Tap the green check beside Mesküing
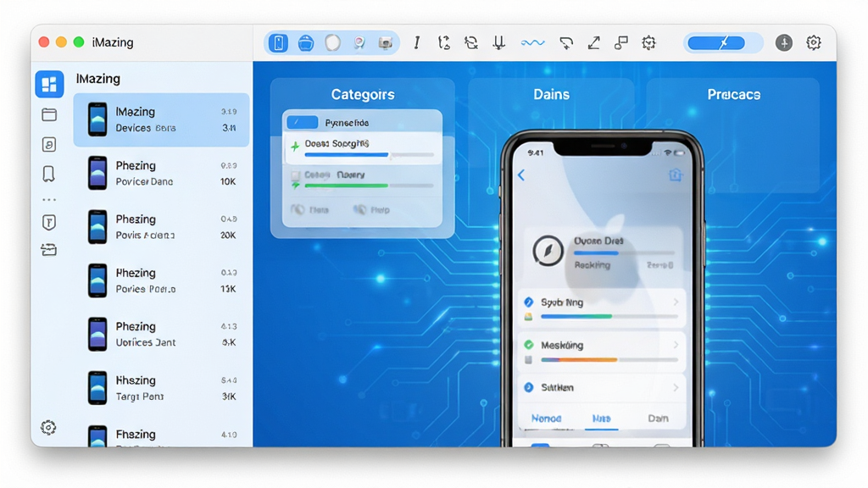Viewport: 868px width, 488px height. (x=529, y=345)
